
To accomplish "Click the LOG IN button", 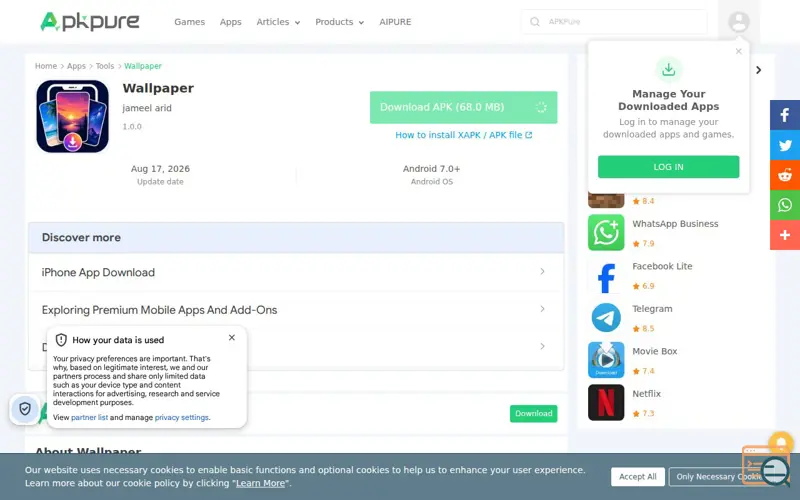I will (x=668, y=167).
